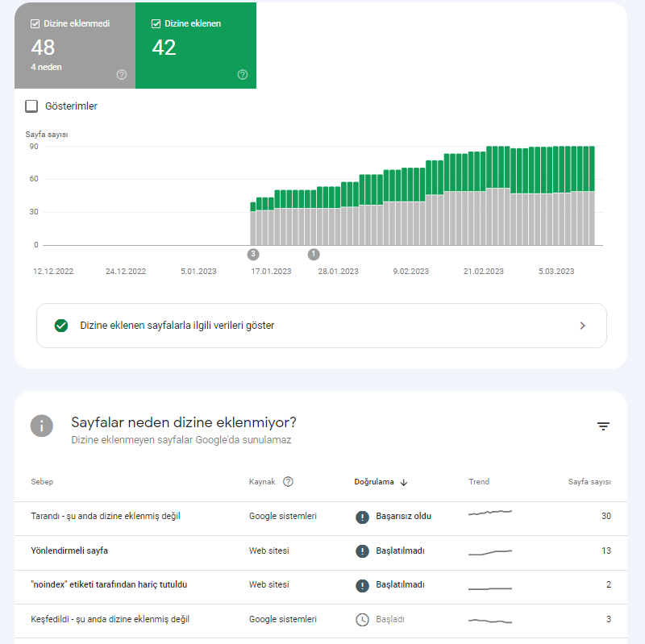Screen dimensions: 645x644
Task: Click the gray info icon beside heading
Action: pyautogui.click(x=42, y=426)
